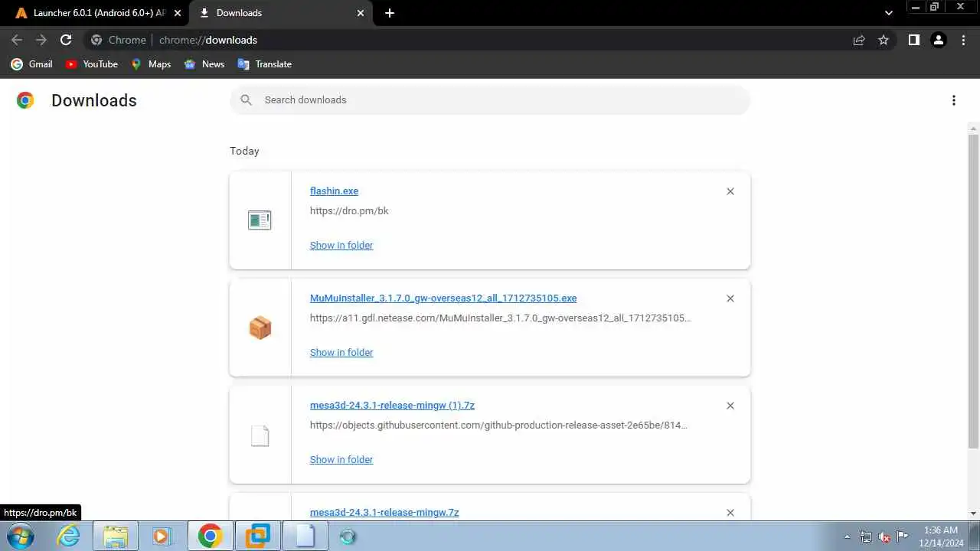
Task: Go back in Chrome
Action: pos(17,40)
